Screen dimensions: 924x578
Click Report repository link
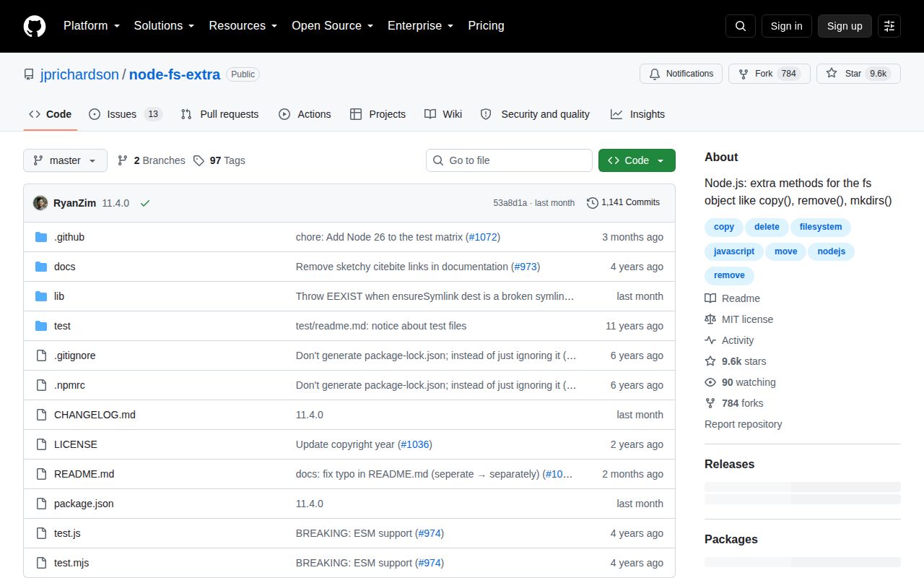[744, 424]
